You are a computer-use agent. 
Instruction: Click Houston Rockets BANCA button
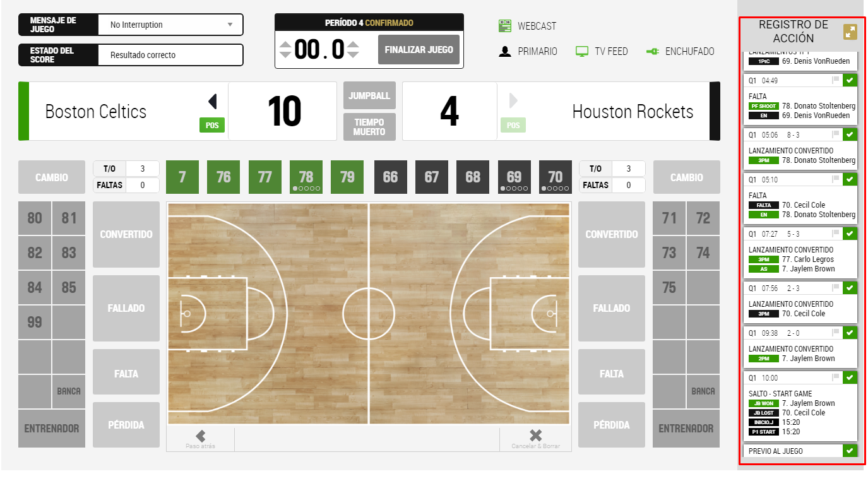click(x=703, y=391)
